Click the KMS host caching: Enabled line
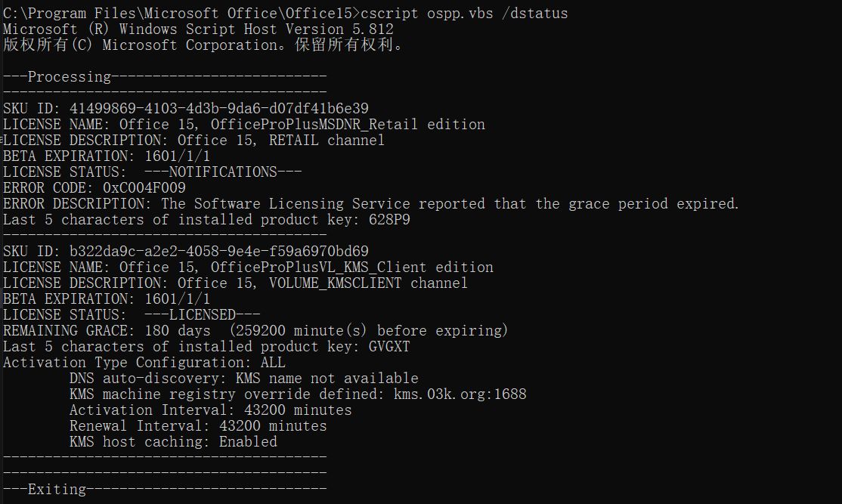This screenshot has width=842, height=504. point(173,442)
